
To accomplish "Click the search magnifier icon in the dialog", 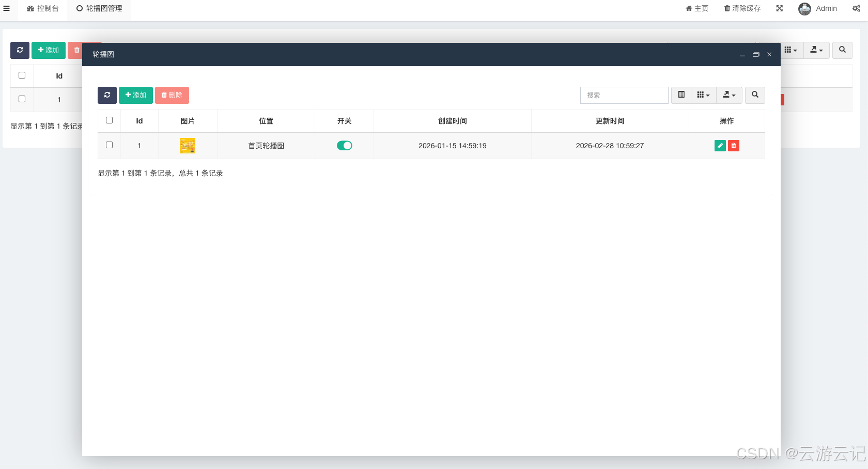I will coord(755,95).
